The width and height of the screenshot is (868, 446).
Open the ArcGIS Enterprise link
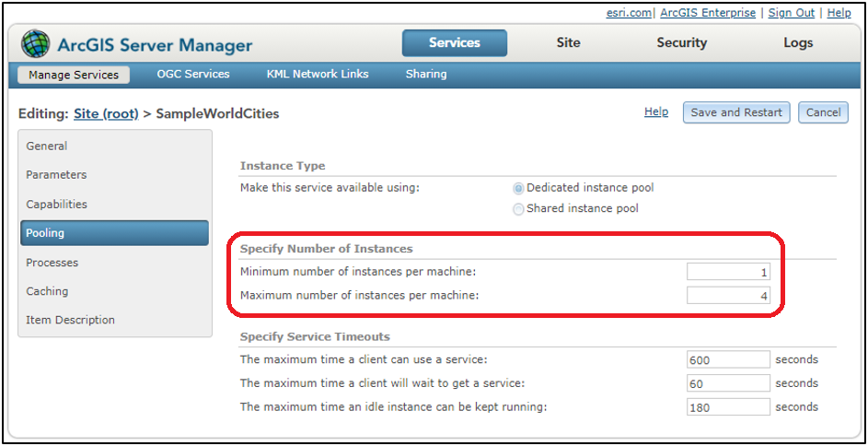(708, 13)
